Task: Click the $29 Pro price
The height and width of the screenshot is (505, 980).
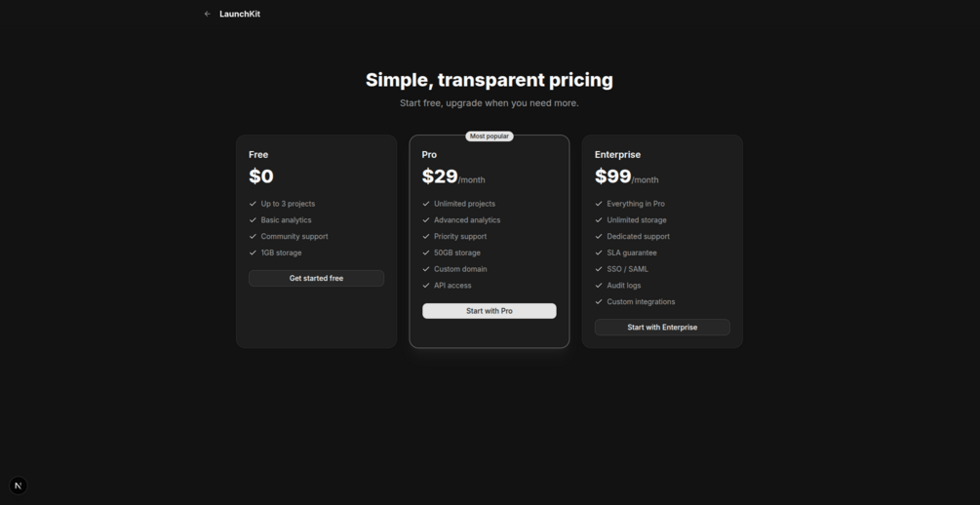Action: point(440,176)
